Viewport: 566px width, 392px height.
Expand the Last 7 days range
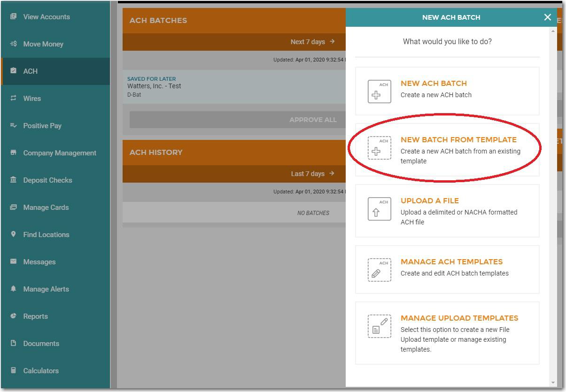pos(312,174)
